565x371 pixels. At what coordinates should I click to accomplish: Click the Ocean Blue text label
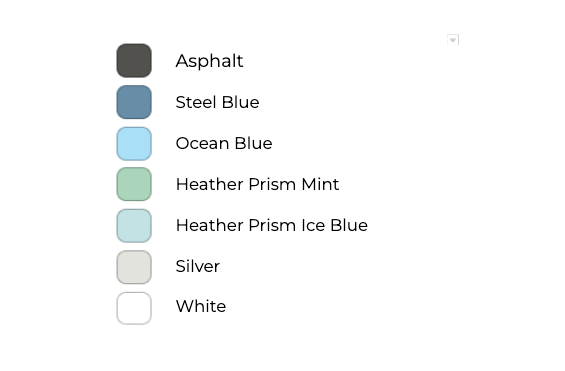[x=224, y=143]
